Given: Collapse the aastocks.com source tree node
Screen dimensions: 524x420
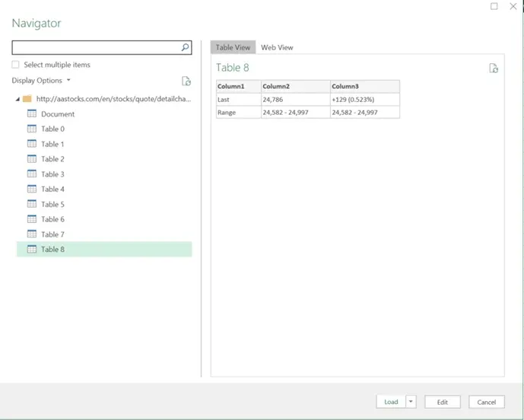Looking at the screenshot, I should [17, 99].
